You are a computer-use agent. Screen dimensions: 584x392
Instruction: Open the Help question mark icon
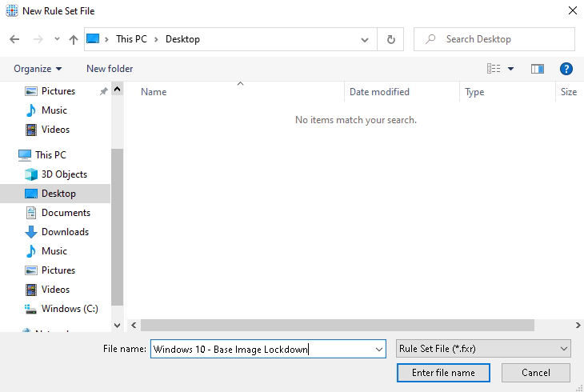tap(566, 69)
